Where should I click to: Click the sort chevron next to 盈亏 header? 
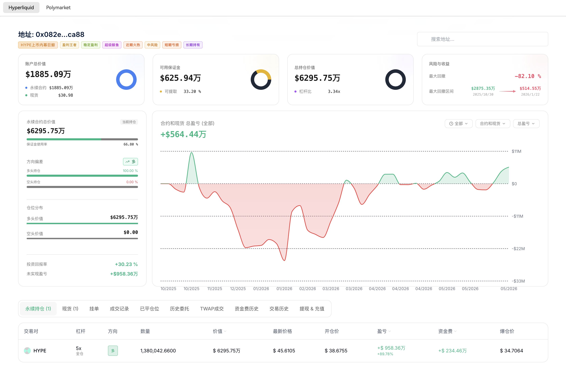point(390,331)
